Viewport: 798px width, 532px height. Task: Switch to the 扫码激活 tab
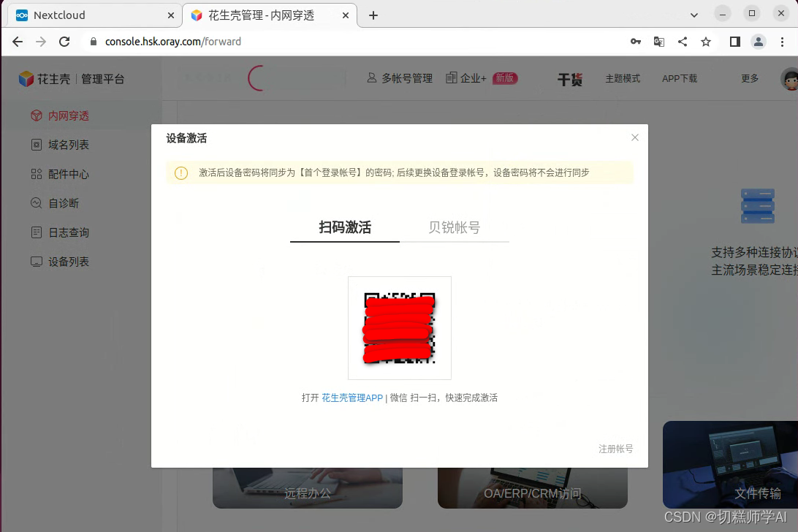click(x=345, y=227)
